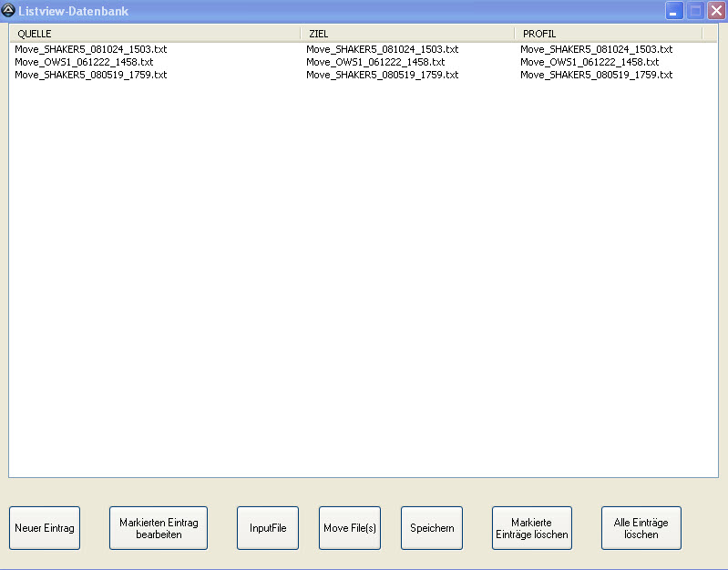Save with the Speichern button
Viewport: 728px width, 570px height.
coord(432,528)
